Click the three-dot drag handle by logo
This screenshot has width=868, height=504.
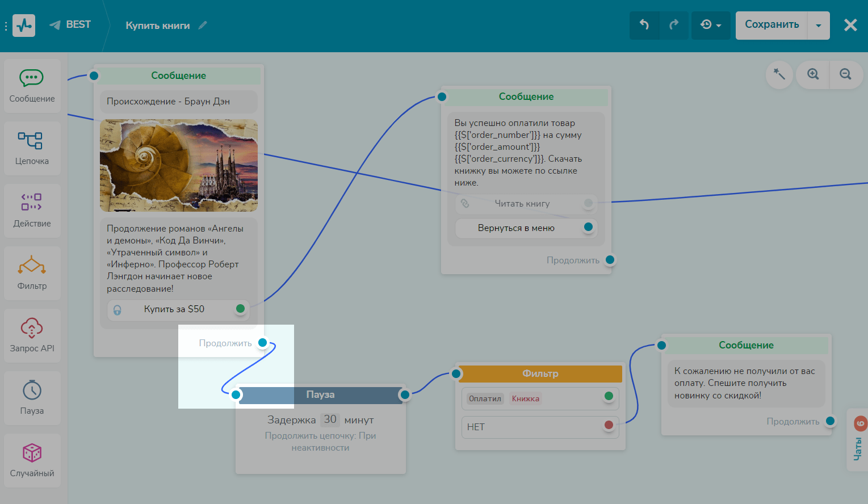[x=6, y=26]
